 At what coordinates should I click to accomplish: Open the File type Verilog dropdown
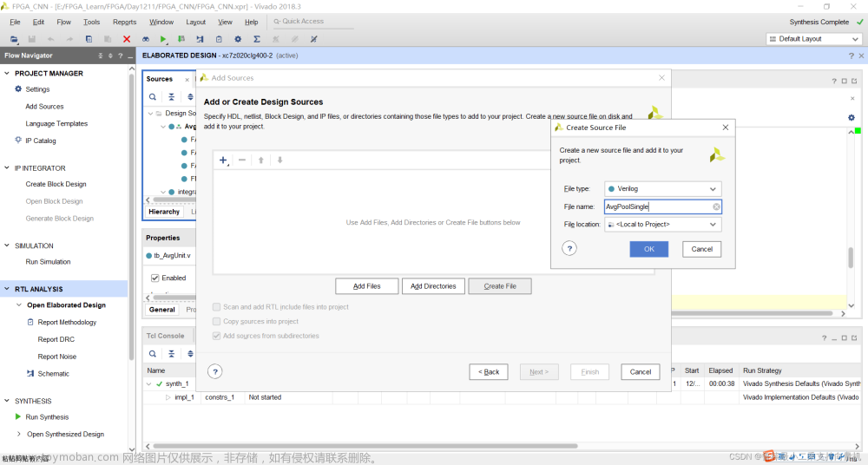662,189
